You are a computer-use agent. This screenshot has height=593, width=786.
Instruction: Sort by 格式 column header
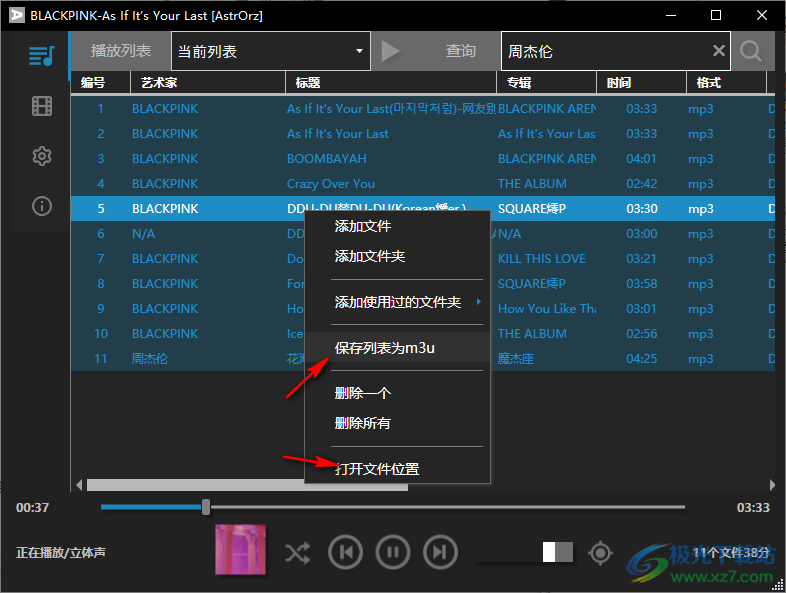(x=726, y=83)
